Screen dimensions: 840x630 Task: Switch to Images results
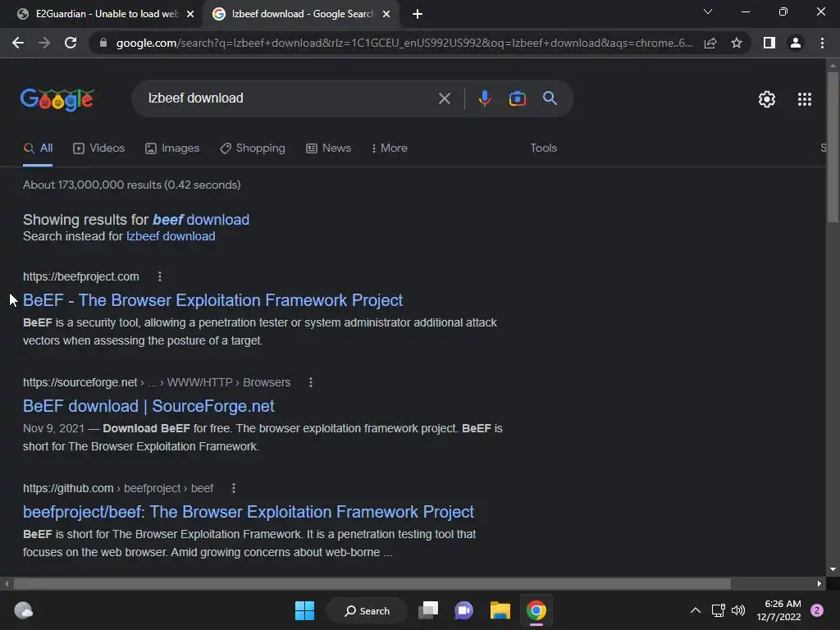tap(172, 148)
